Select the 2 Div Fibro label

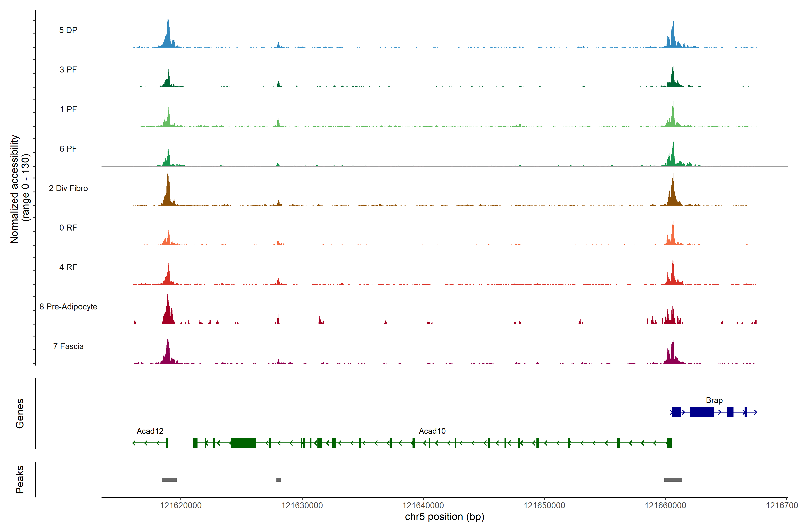point(68,188)
